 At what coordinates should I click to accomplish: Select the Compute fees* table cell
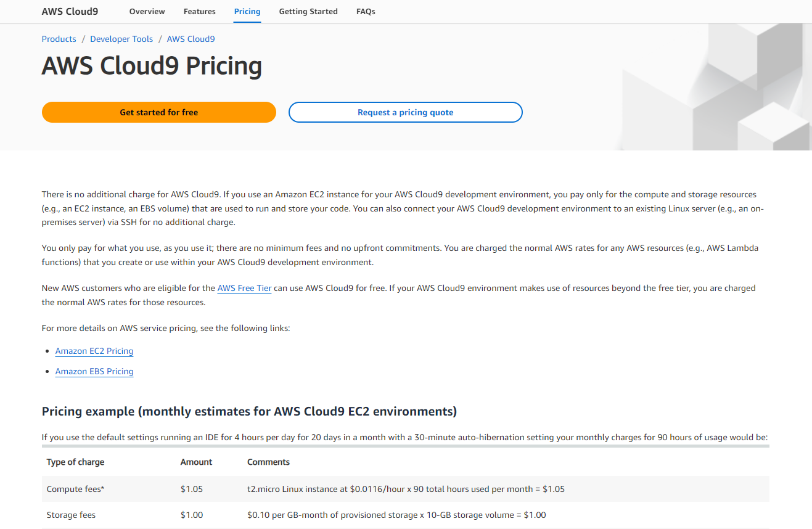[76, 489]
